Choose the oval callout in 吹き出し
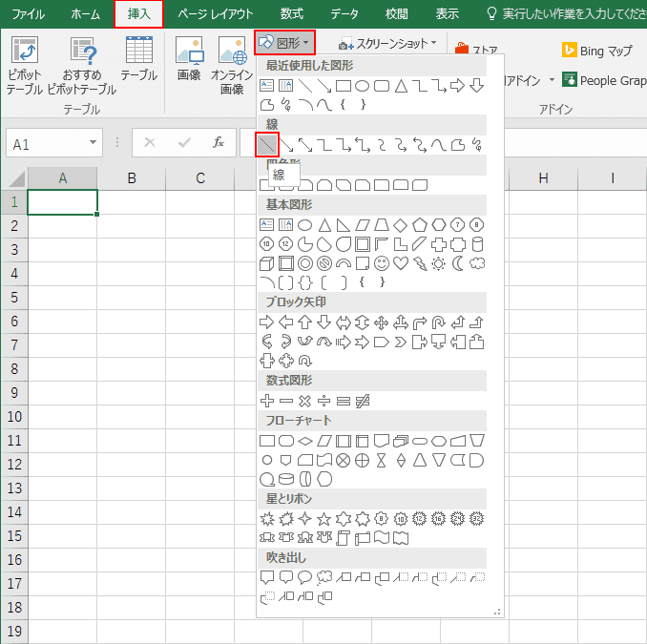 click(x=305, y=577)
